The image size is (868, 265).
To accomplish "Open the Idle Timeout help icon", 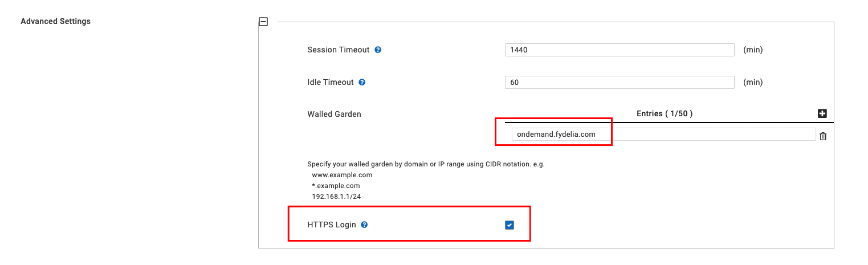I will pos(362,83).
